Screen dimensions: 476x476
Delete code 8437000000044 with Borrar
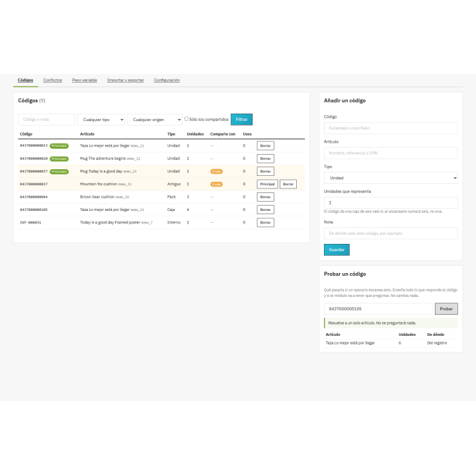(265, 197)
